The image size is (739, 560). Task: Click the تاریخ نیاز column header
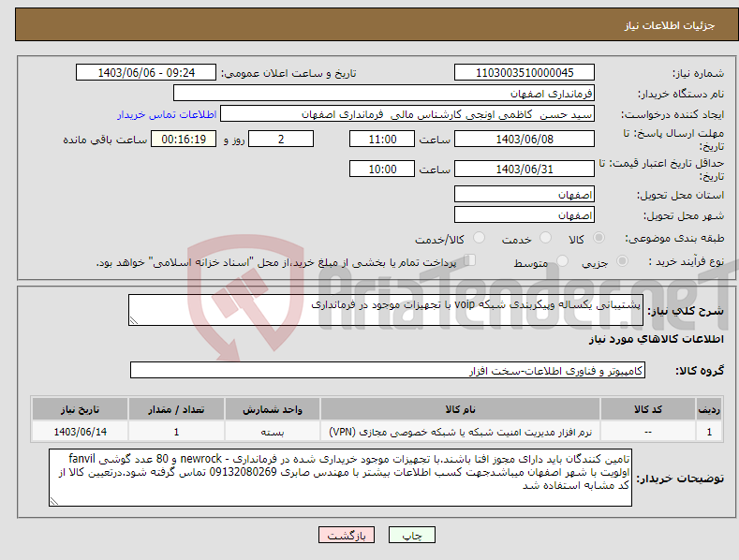coord(81,409)
